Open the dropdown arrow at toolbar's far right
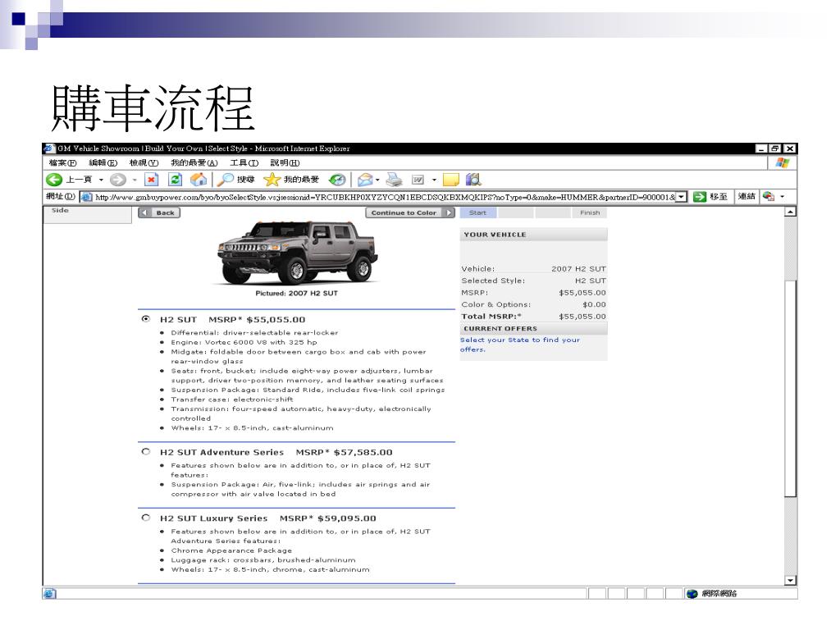The height and width of the screenshot is (630, 840). click(782, 197)
